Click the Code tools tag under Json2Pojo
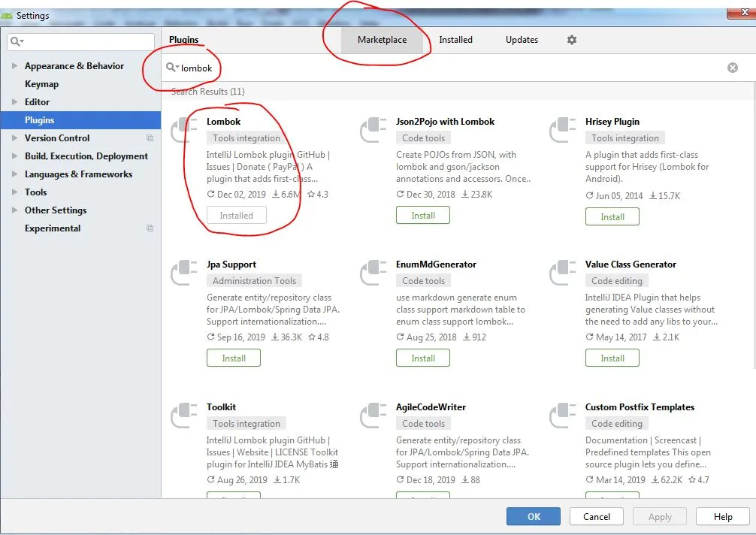Image resolution: width=756 pixels, height=535 pixels. [423, 138]
